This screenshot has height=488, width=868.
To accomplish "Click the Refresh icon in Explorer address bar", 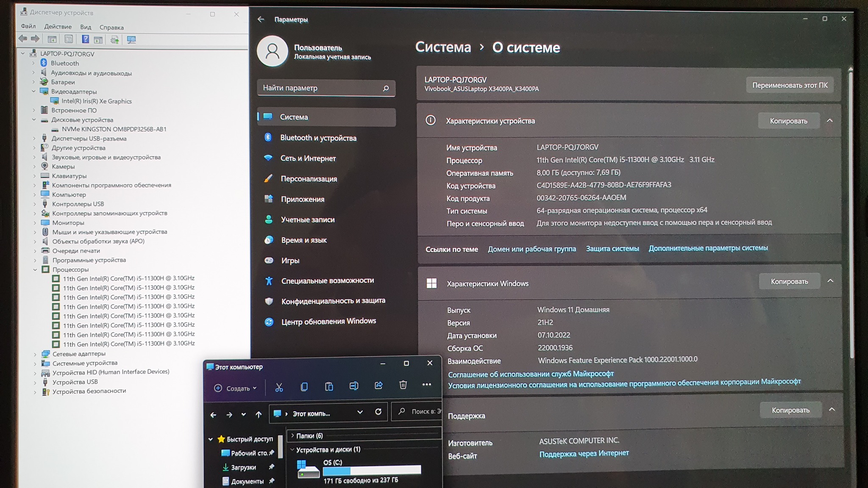I will pyautogui.click(x=378, y=411).
